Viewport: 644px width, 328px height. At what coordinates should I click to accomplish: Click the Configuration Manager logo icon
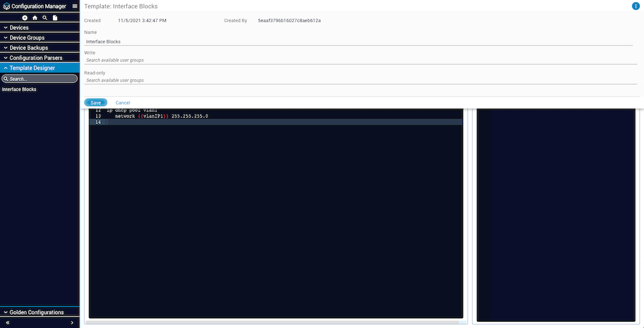click(6, 6)
